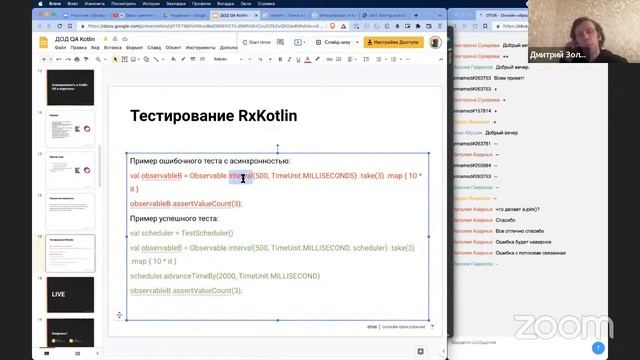Open border dash style options
The width and height of the screenshot is (640, 360).
(202, 60)
